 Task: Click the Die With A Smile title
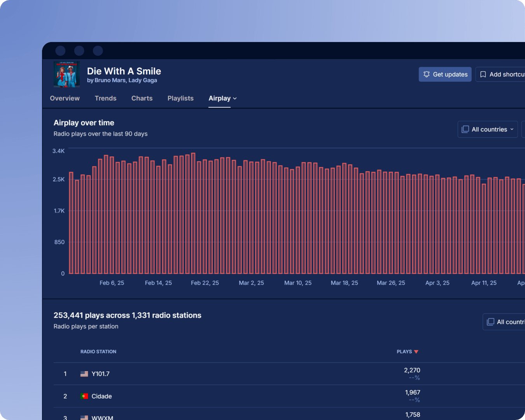tap(124, 71)
